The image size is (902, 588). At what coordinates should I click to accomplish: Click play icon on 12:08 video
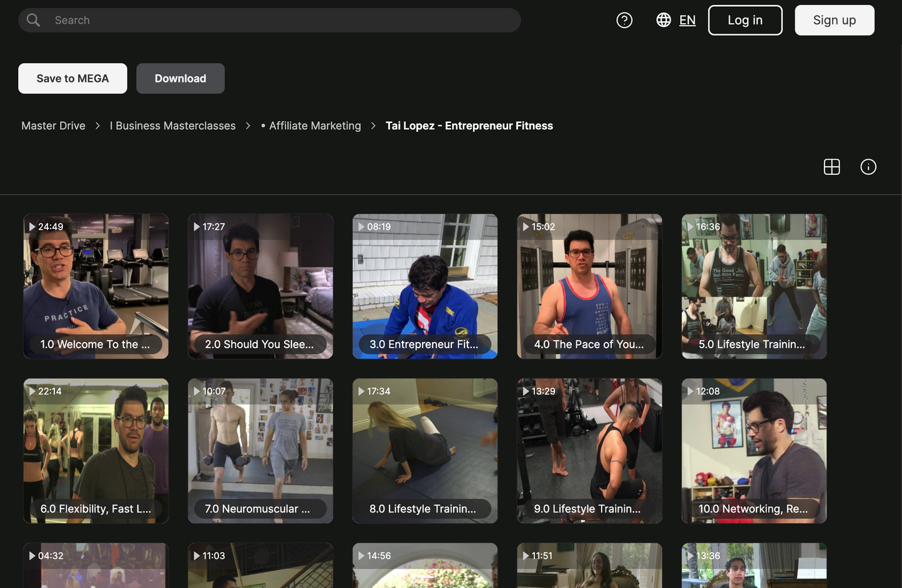pos(690,391)
